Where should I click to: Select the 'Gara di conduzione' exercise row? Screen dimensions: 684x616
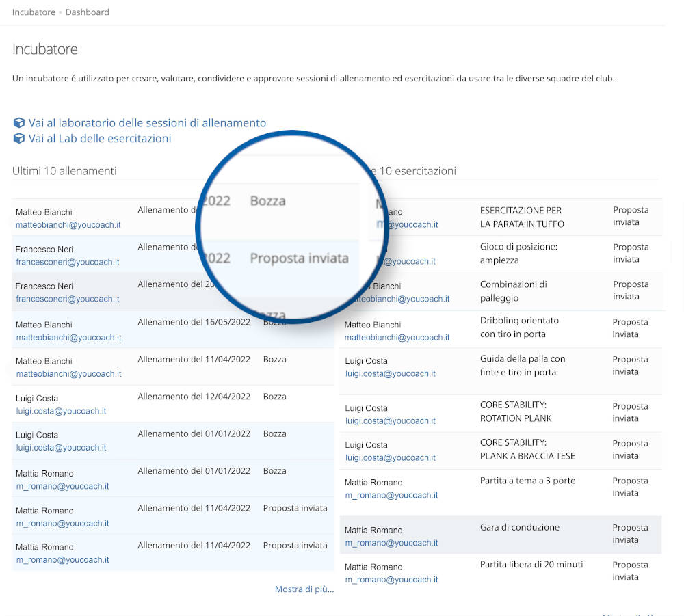click(x=520, y=527)
